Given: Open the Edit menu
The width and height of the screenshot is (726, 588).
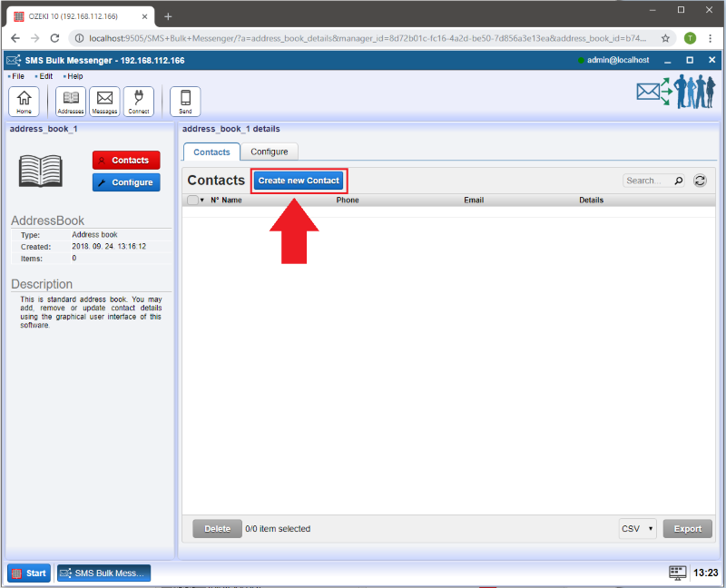Looking at the screenshot, I should (45, 76).
